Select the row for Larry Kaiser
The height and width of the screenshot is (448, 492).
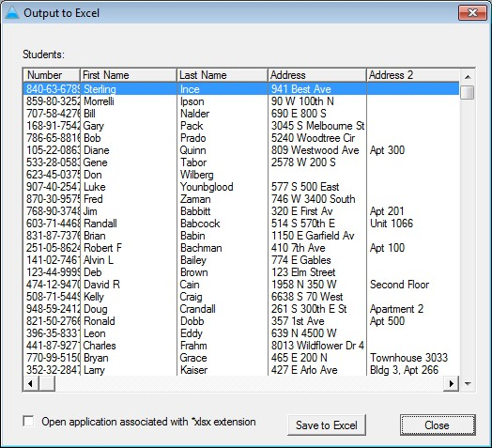(241, 370)
